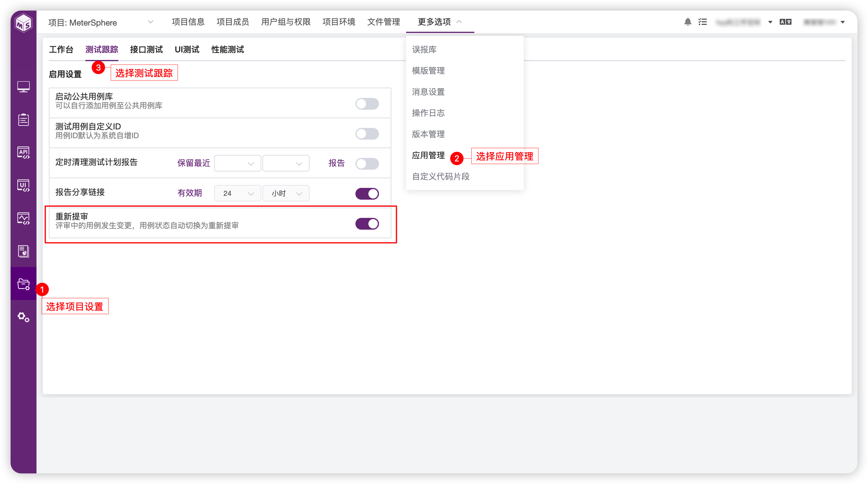Viewport: 868px width, 484px height.
Task: Switch to the 测试跟踪 tab
Action: (x=102, y=49)
